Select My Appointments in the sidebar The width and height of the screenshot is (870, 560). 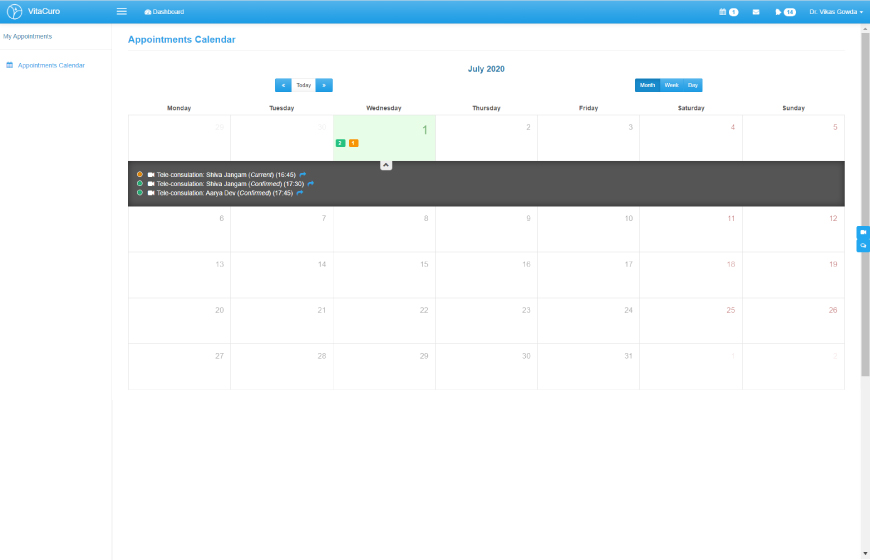coord(28,37)
